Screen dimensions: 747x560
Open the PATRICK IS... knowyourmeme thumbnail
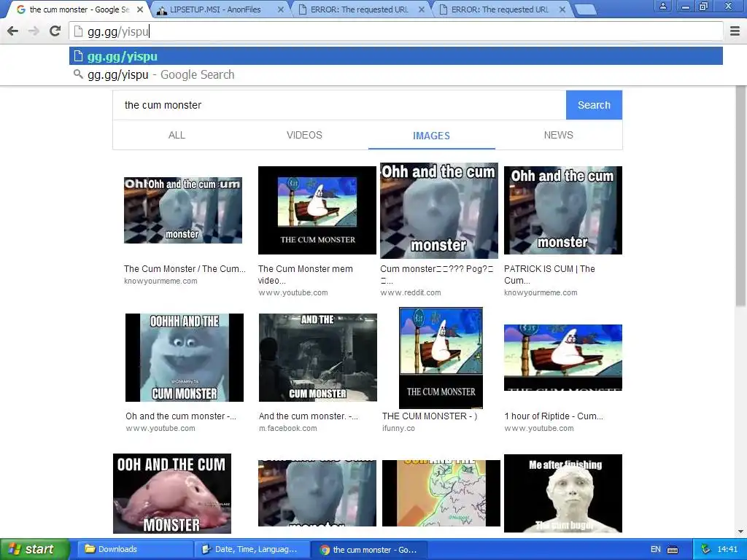pos(563,210)
